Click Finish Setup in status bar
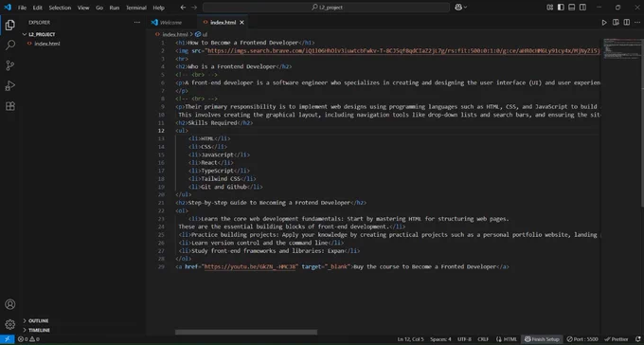644x345 pixels. tap(542, 339)
